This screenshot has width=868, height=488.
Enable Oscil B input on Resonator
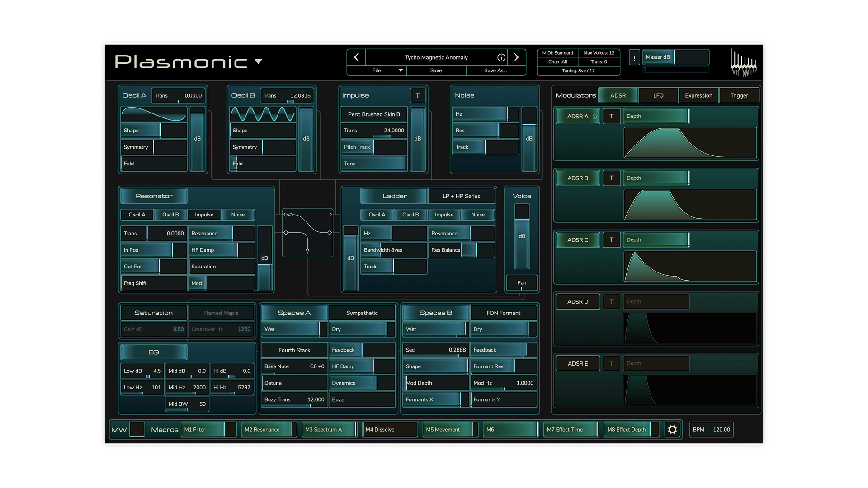(170, 215)
